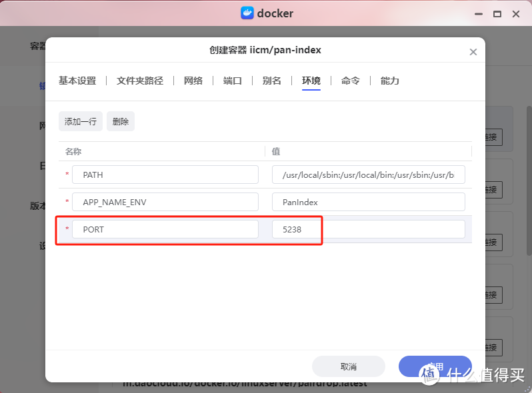Click the 删除 button

pyautogui.click(x=121, y=121)
